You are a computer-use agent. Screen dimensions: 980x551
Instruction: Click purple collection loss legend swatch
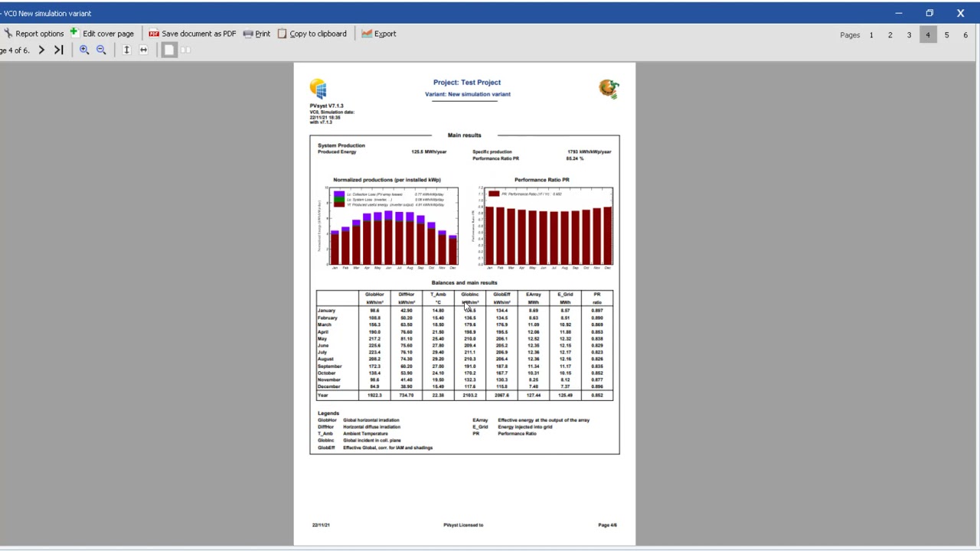click(x=339, y=194)
